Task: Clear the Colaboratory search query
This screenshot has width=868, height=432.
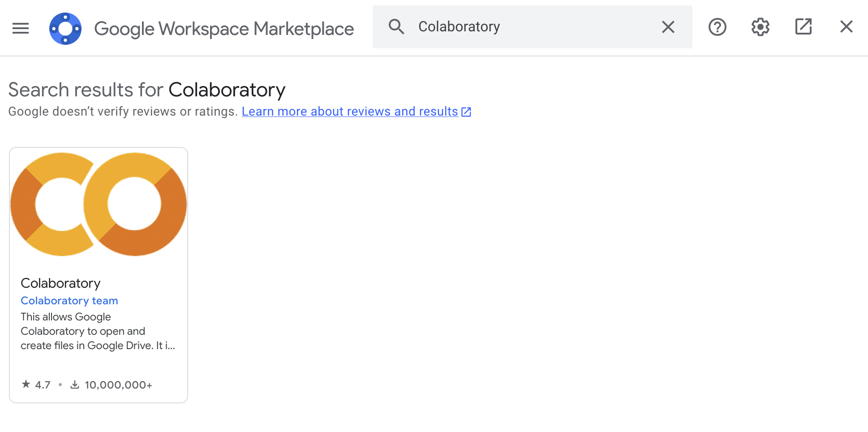Action: (668, 27)
